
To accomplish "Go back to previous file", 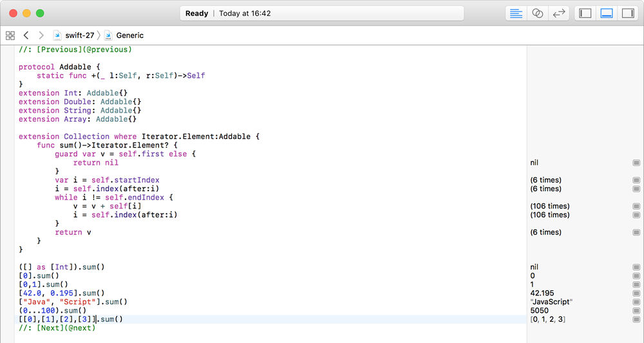I will (26, 35).
